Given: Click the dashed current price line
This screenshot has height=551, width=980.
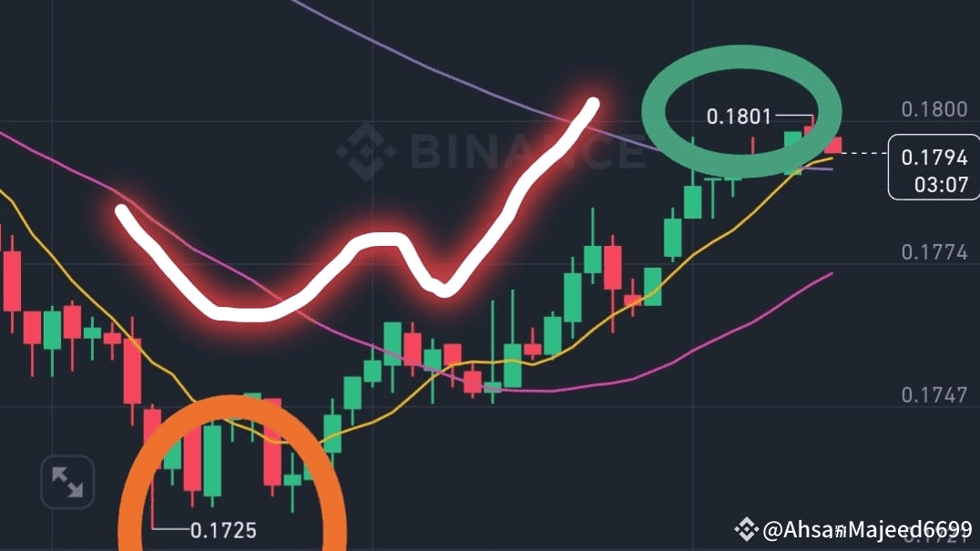Looking at the screenshot, I should pyautogui.click(x=865, y=153).
